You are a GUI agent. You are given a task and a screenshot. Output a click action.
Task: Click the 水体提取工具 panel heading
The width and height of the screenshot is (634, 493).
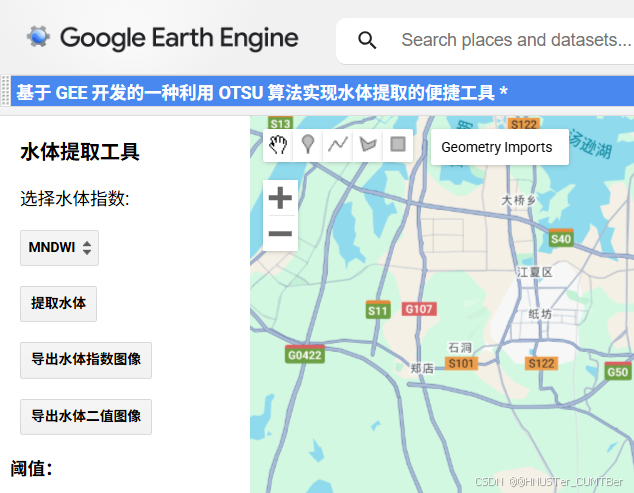tap(80, 152)
